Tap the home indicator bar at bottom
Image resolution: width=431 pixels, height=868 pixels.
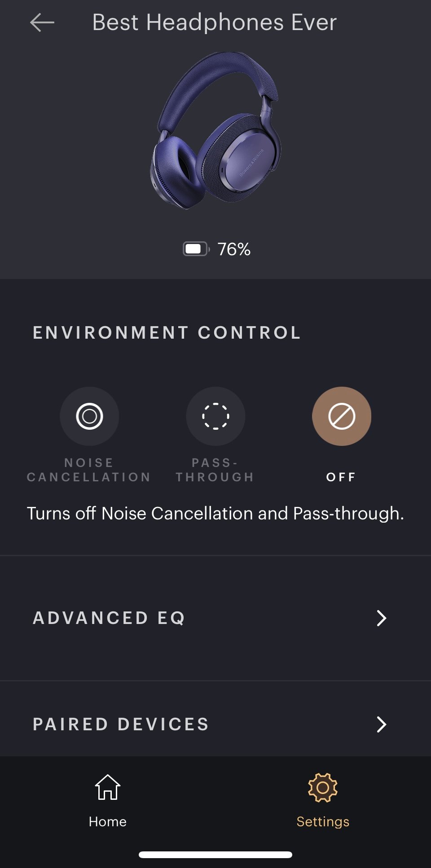pos(215,855)
